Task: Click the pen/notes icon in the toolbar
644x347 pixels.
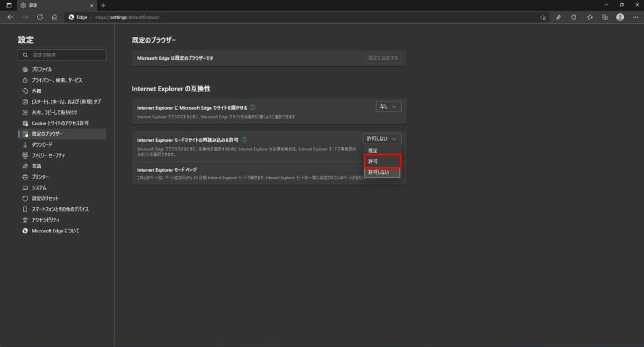Action: 558,17
